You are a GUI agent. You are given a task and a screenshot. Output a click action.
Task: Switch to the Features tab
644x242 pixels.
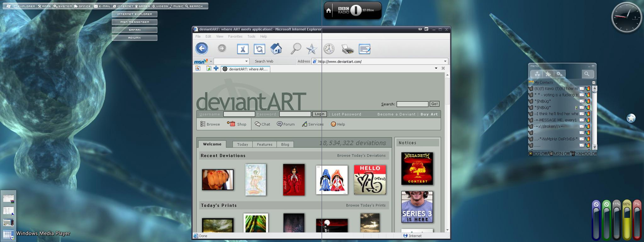pyautogui.click(x=264, y=144)
